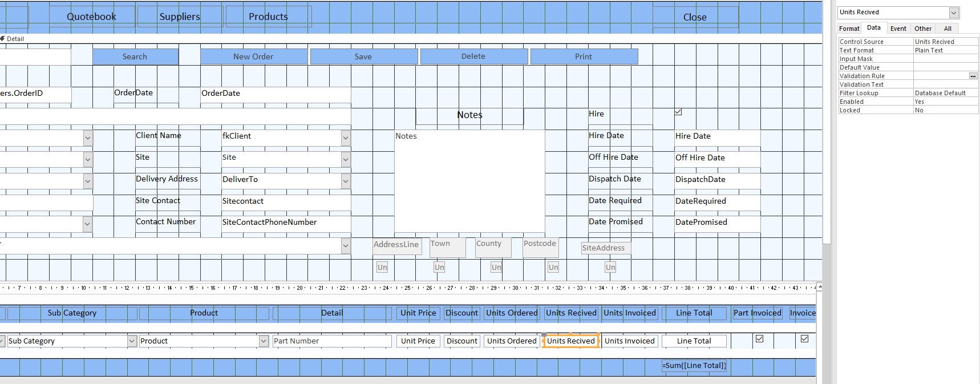Click the Locked property value No
This screenshot has width=980, height=384.
click(x=946, y=110)
